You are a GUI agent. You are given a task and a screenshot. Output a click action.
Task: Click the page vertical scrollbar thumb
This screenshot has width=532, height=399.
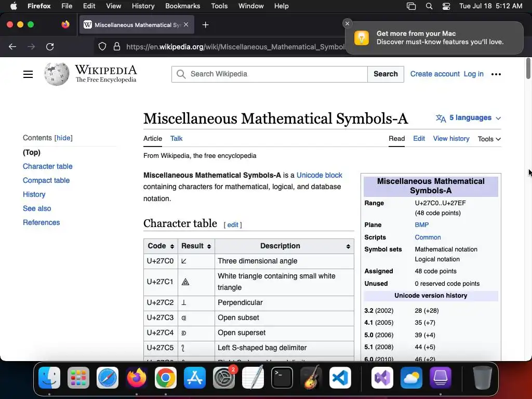point(528,69)
